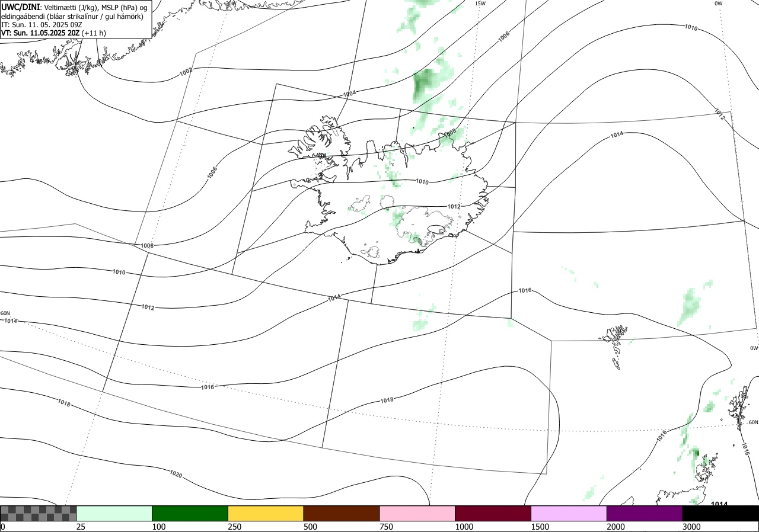This screenshot has height=532, width=759.
Task: Click the 1016 label southeast of Iceland
Action: tap(525, 290)
